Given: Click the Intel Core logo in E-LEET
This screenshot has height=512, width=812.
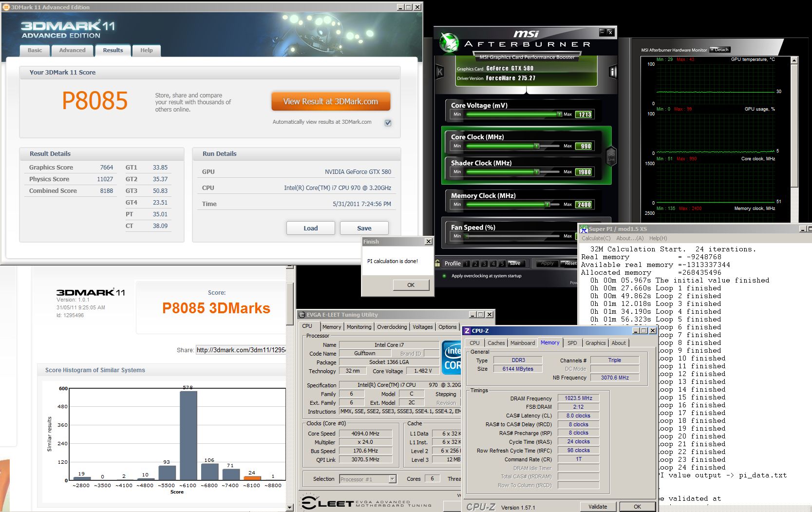Looking at the screenshot, I should click(x=452, y=358).
